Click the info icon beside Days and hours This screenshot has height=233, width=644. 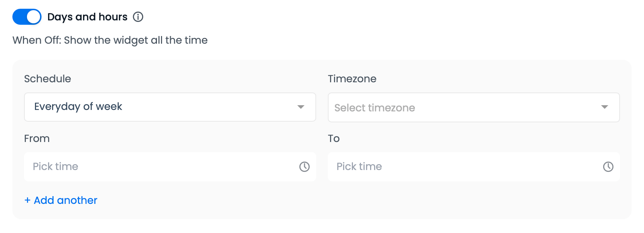tap(138, 17)
